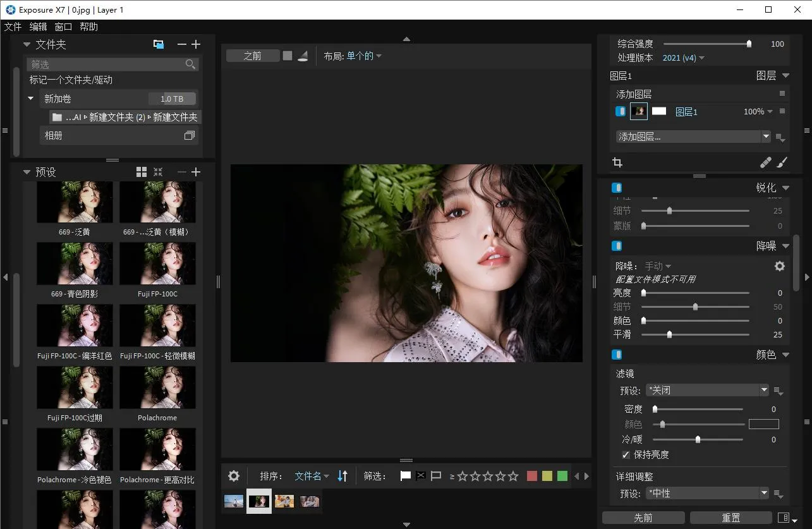Disable the noise reduction panel switch

pos(617,246)
